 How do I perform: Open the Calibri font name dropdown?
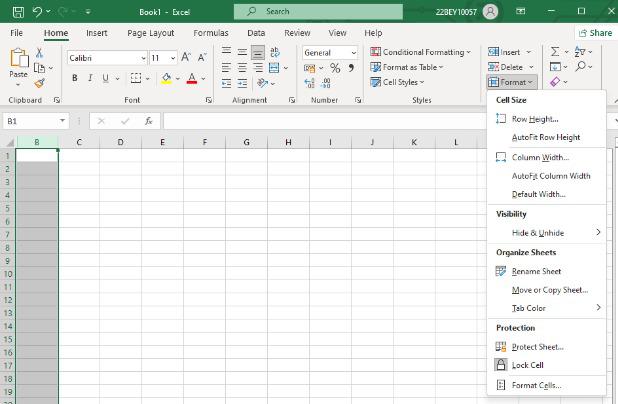click(143, 58)
